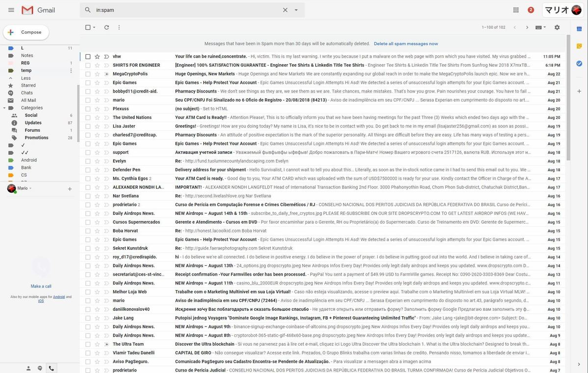Select the MegaCryptoPolis email checkbox
The height and width of the screenshot is (373, 588).
(88, 74)
